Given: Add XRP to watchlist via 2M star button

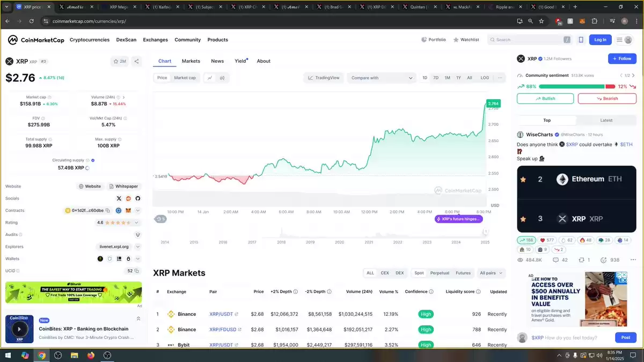Looking at the screenshot, I should click(x=120, y=61).
